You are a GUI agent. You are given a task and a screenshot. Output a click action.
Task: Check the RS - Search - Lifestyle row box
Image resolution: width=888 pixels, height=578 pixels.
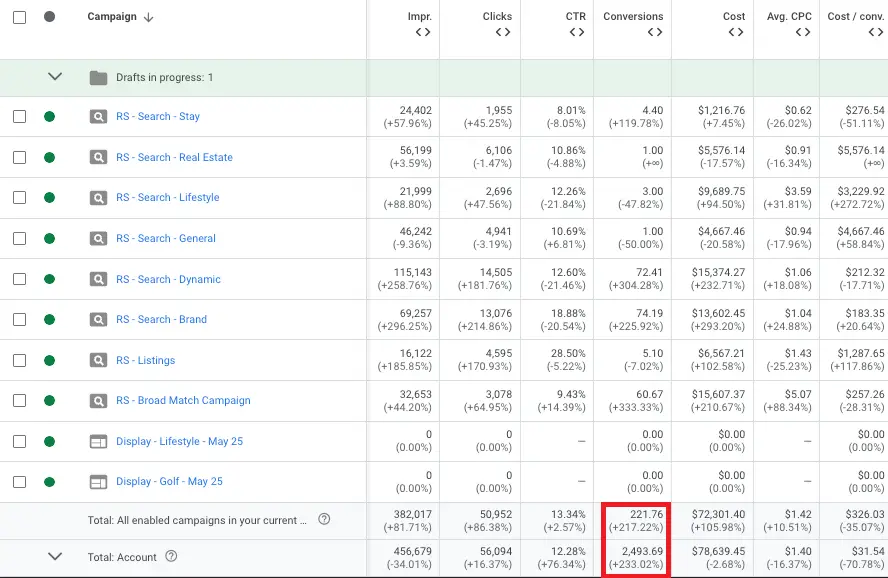pos(19,198)
